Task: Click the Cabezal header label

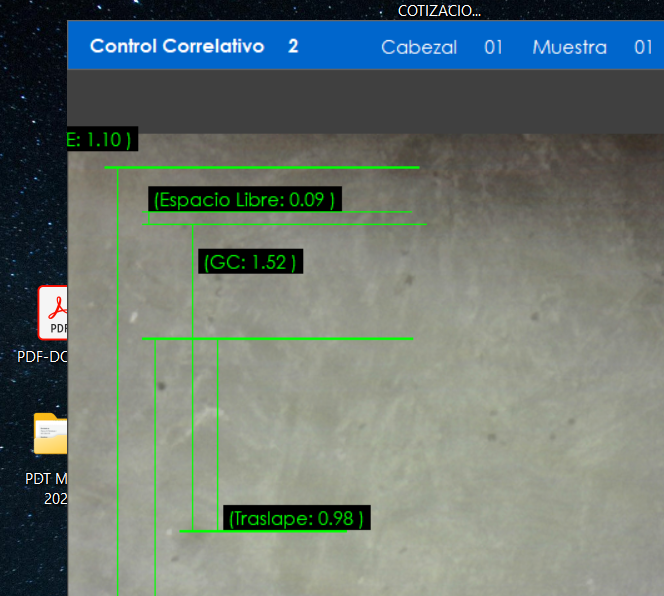Action: tap(419, 47)
